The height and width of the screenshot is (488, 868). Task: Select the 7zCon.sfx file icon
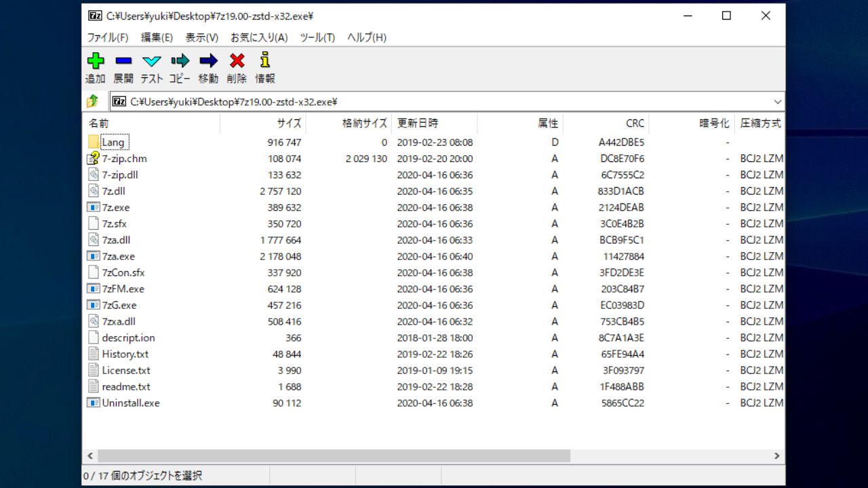(94, 272)
